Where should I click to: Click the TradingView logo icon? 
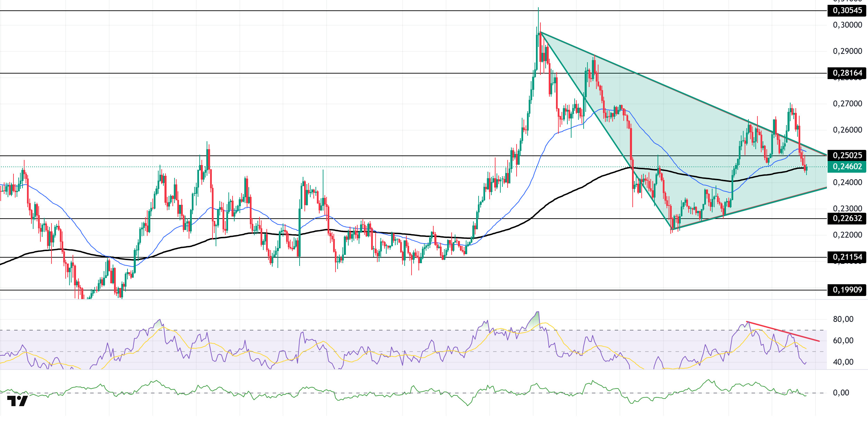(17, 401)
